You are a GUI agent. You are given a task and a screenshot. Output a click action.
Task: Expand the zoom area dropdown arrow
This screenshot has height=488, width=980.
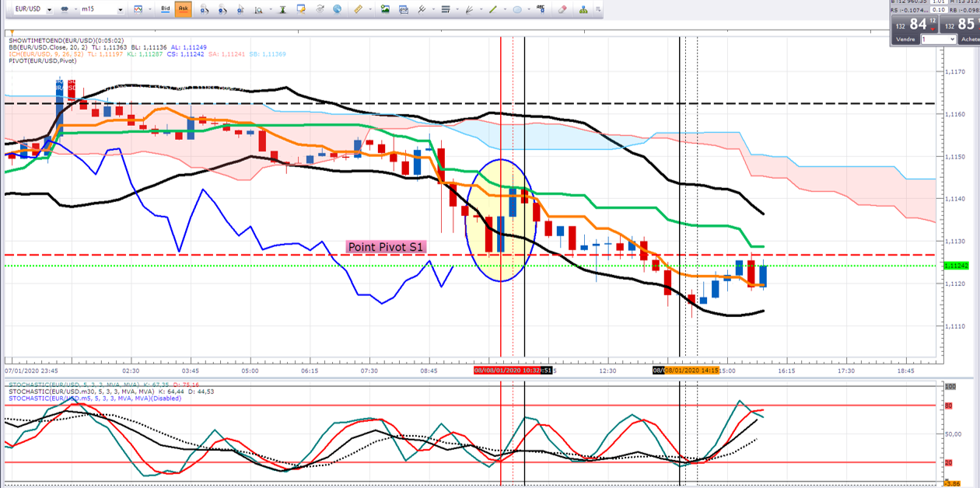point(271,9)
